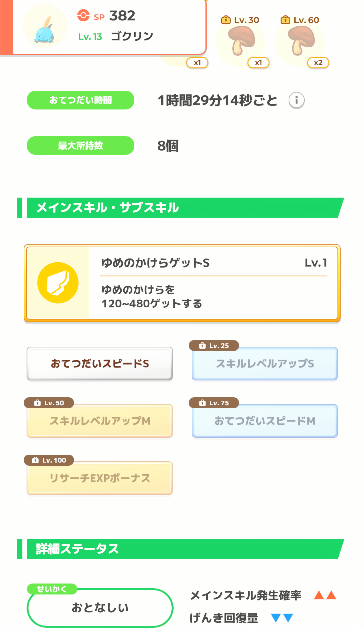The image size is (364, 628).
Task: Tap the Gulpin Pokémon portrait
Action: tap(45, 27)
